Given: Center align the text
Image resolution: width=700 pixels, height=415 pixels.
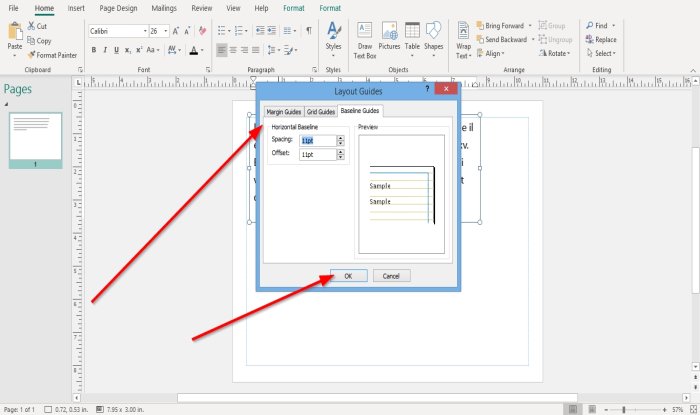Looking at the screenshot, I should pos(233,50).
